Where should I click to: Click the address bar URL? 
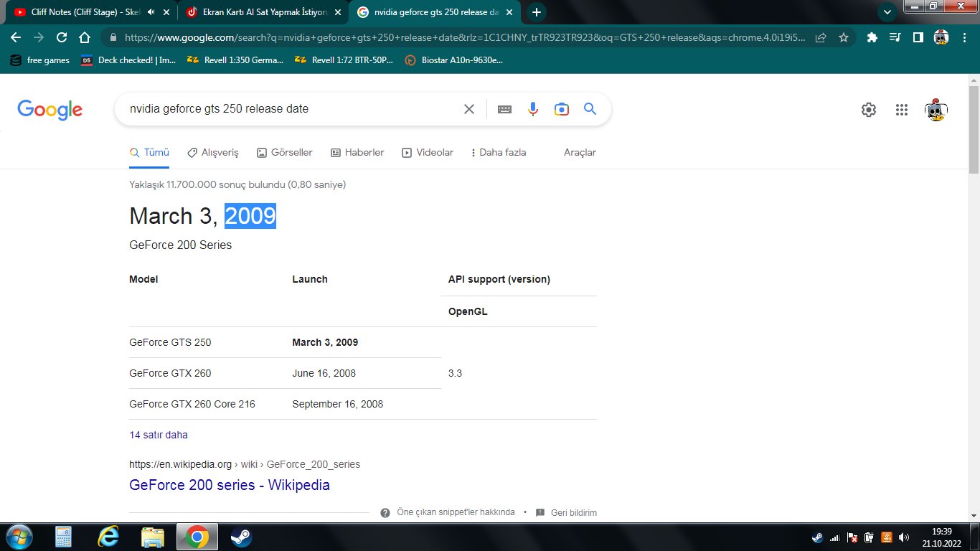pos(465,37)
